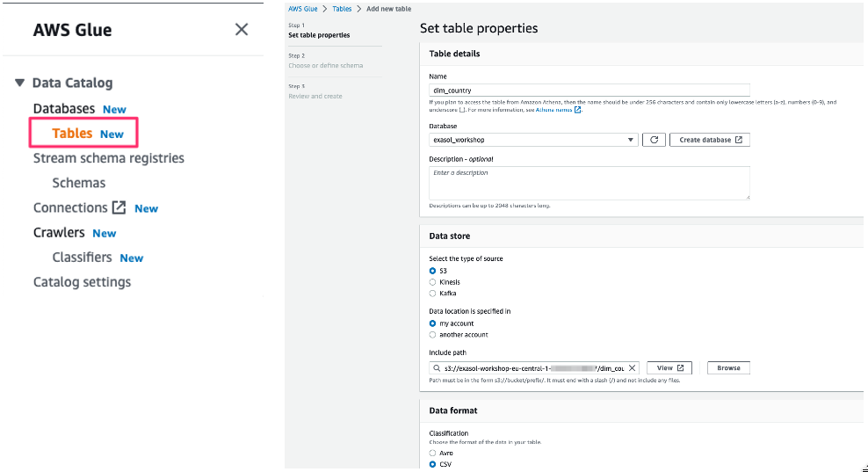Click the Step 1 Set table properties label

[319, 35]
